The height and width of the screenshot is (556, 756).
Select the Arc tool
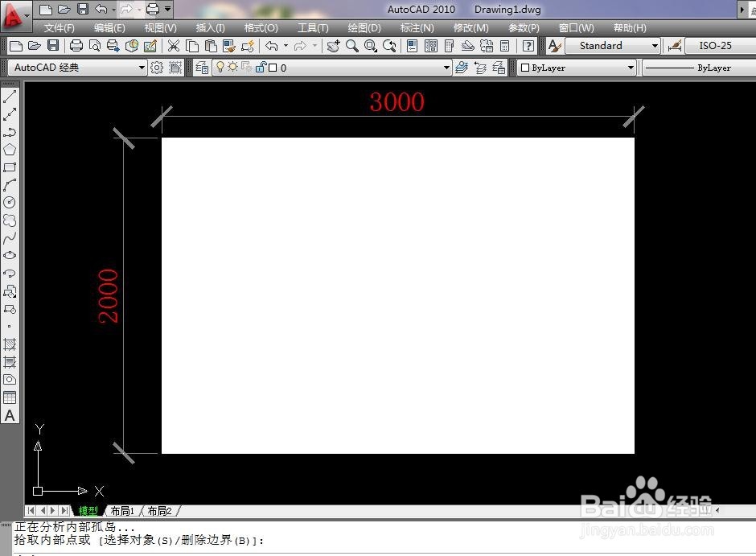(x=10, y=185)
